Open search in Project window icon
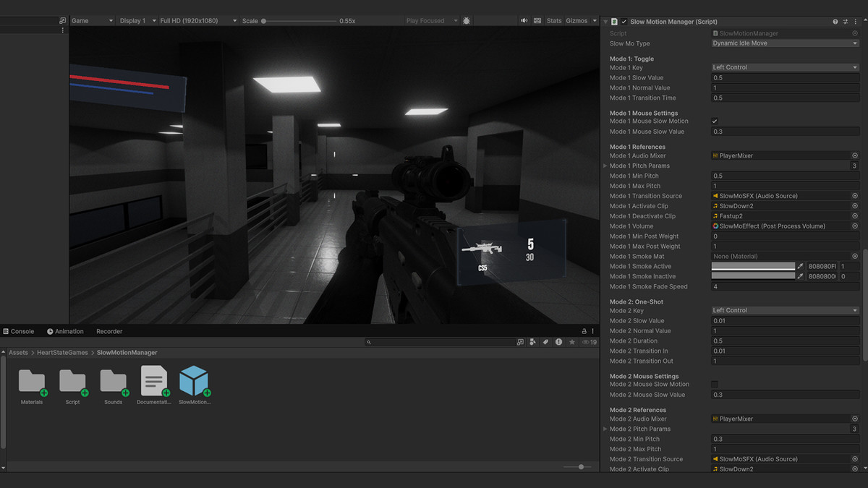This screenshot has height=488, width=868. click(x=520, y=342)
